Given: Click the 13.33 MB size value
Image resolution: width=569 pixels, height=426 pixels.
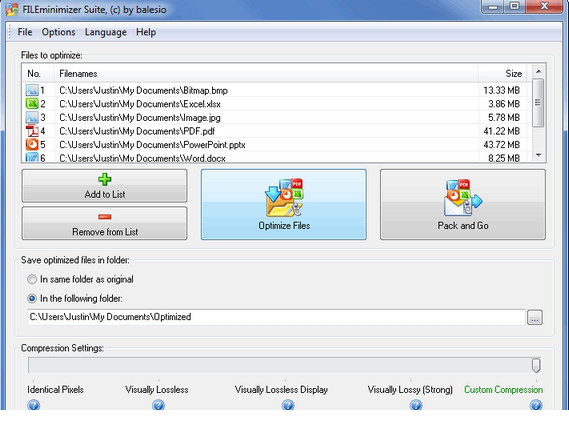Looking at the screenshot, I should coord(502,90).
